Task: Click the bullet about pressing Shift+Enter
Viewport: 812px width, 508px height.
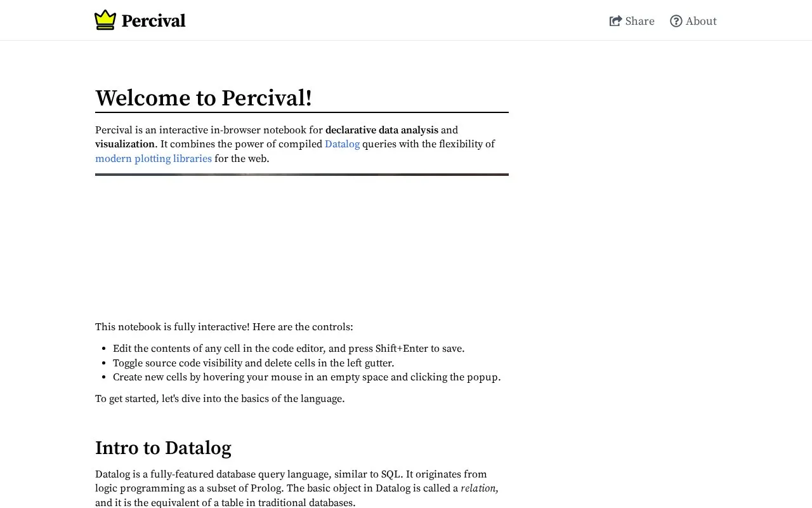Action: tap(289, 349)
